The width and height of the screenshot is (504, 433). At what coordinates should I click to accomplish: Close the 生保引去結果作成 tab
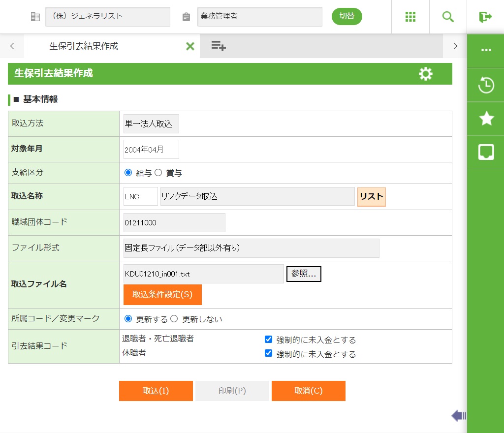coord(190,46)
